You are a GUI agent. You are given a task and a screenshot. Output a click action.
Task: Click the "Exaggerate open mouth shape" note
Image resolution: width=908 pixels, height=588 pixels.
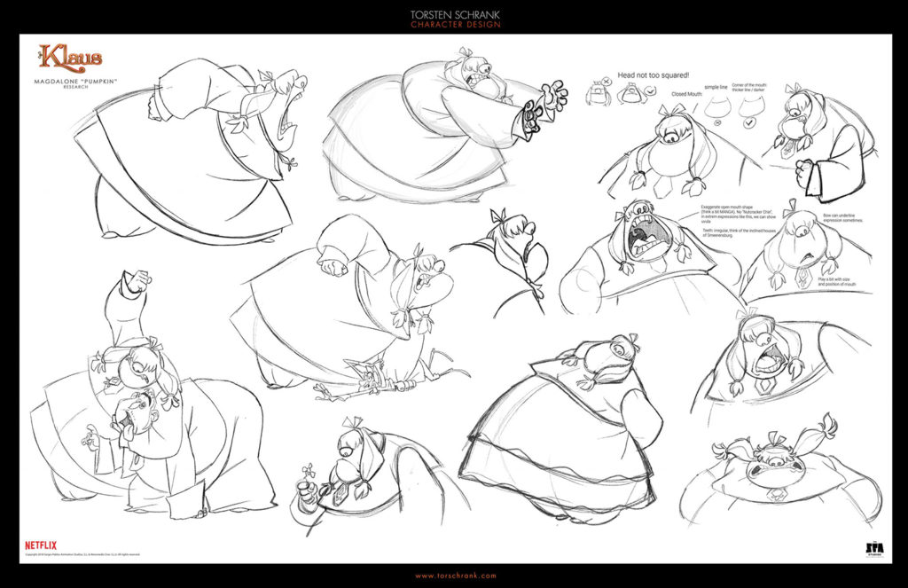click(x=739, y=214)
